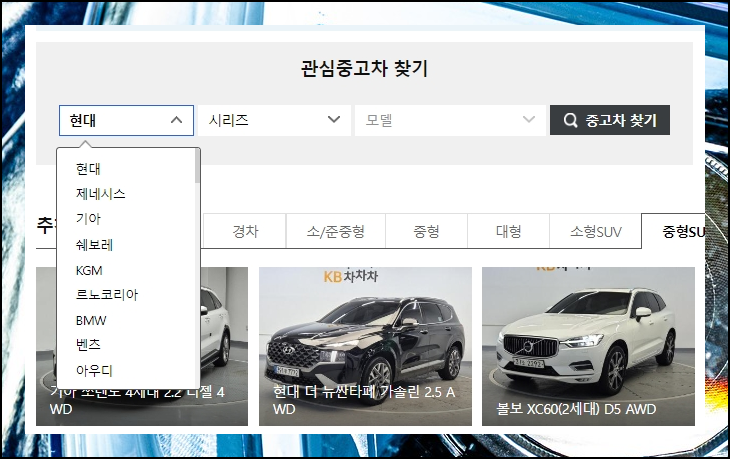This screenshot has height=459, width=730.
Task: Switch to the 중형 tab
Action: pos(426,231)
